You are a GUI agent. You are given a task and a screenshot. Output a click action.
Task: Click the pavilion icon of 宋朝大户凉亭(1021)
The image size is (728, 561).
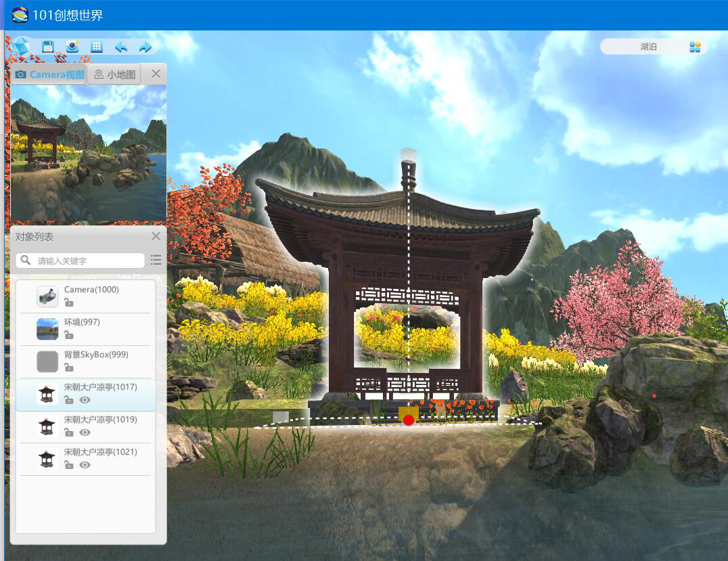click(47, 459)
